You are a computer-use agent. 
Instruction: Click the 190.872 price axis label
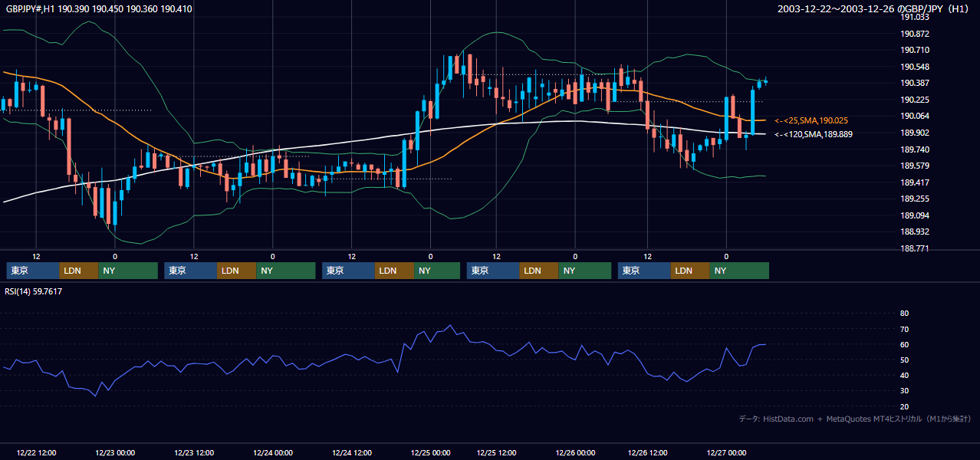(915, 34)
